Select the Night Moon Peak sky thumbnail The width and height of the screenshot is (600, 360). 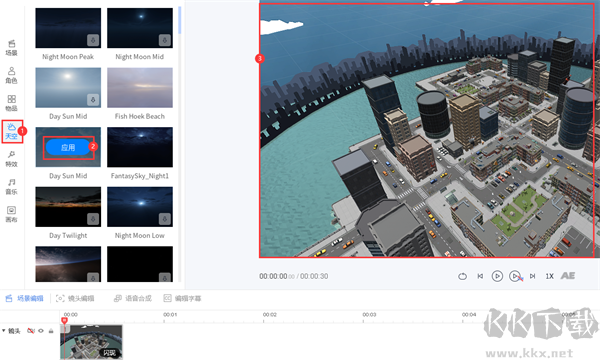click(68, 28)
